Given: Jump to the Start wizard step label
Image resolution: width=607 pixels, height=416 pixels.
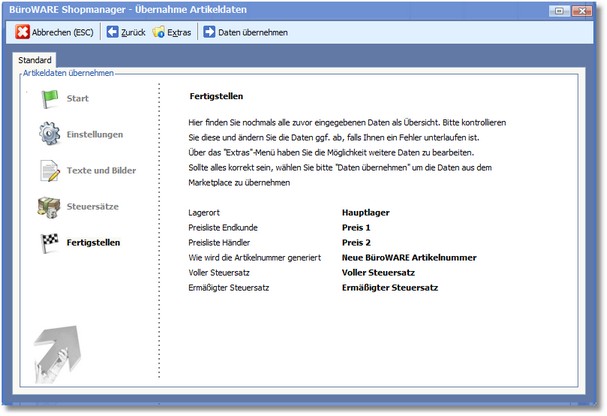Looking at the screenshot, I should (77, 98).
